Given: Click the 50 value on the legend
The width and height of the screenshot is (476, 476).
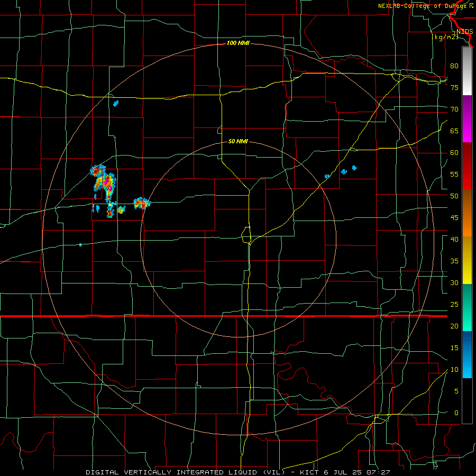Looking at the screenshot, I should tap(454, 196).
